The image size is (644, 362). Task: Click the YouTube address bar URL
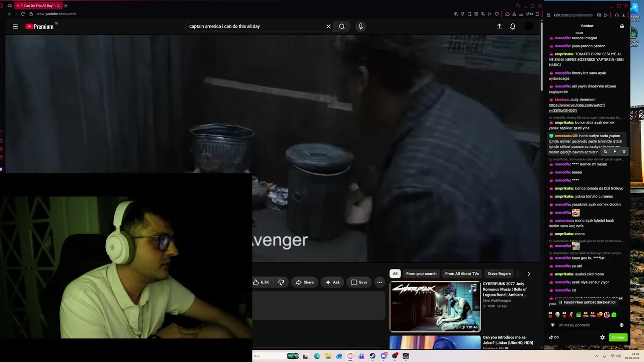tap(56, 14)
